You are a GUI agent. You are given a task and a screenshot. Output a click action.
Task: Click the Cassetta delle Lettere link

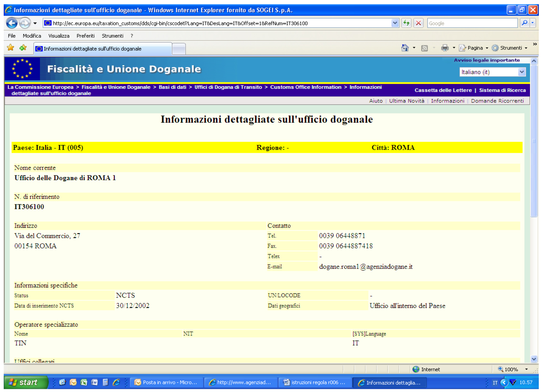[x=443, y=90]
